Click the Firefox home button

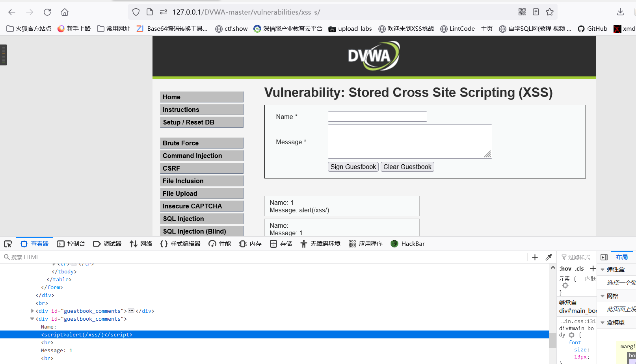pyautogui.click(x=65, y=12)
